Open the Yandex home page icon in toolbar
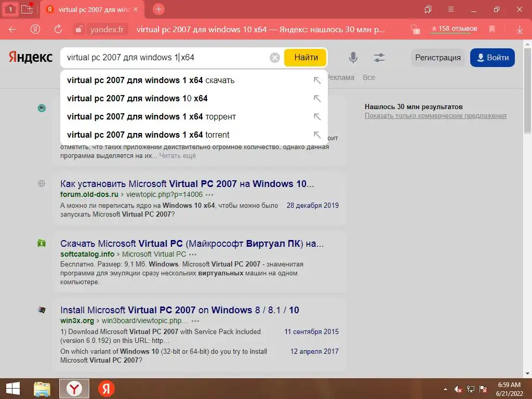This screenshot has height=399, width=532. pos(35,30)
